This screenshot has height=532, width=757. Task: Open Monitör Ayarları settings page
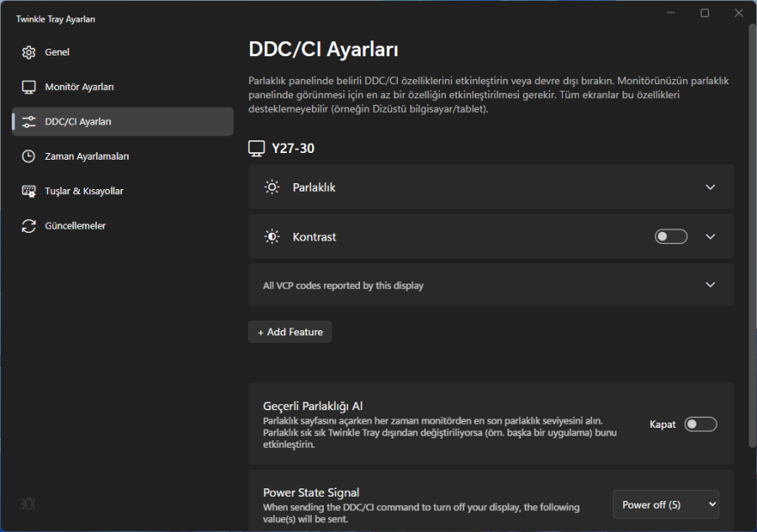79,87
